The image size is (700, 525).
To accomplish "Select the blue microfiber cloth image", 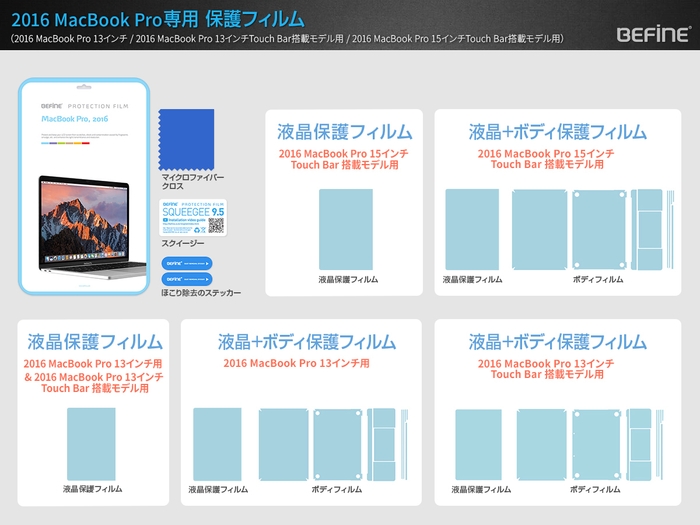I will tap(186, 139).
